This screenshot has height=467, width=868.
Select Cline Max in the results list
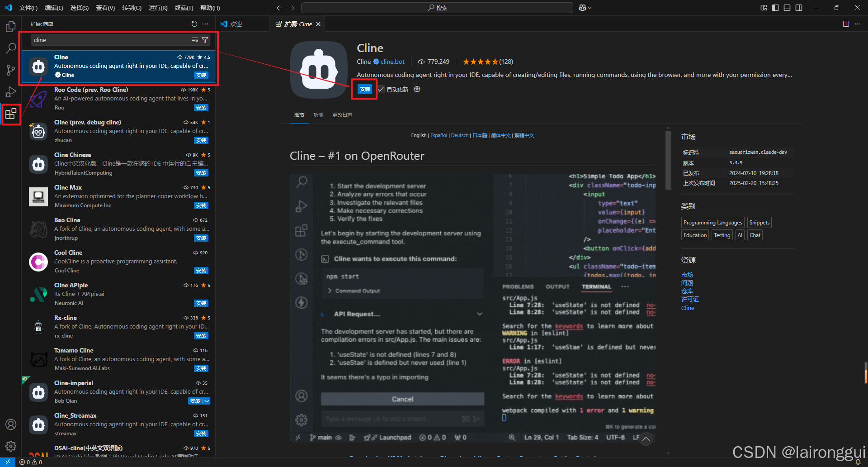coord(118,196)
